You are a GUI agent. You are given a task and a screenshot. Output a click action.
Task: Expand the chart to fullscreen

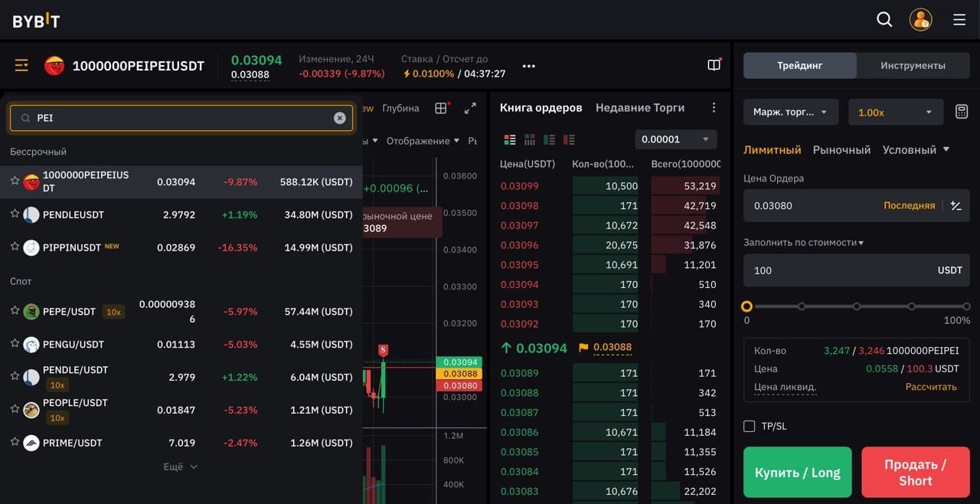(470, 108)
